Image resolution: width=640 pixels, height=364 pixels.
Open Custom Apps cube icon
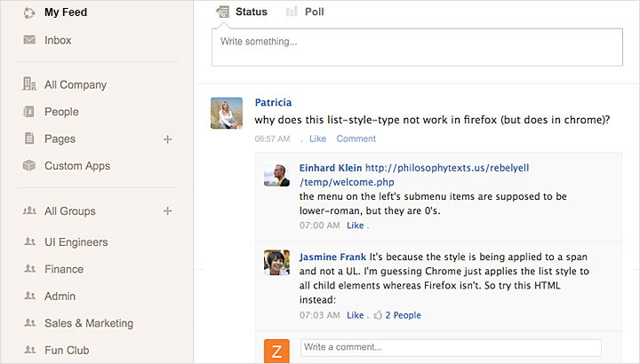click(x=29, y=166)
